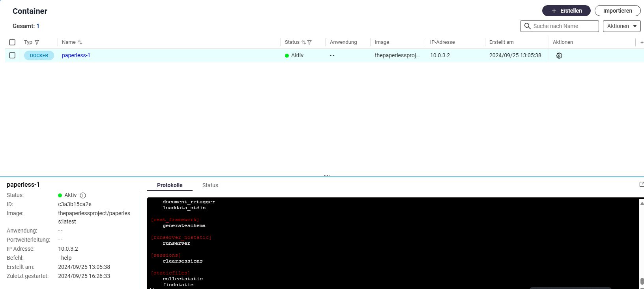Sort by Status column arrows
The image size is (644, 289).
coord(303,42)
